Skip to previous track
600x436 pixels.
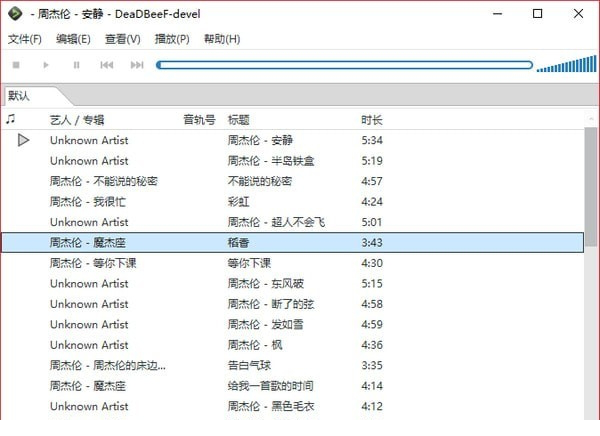107,65
